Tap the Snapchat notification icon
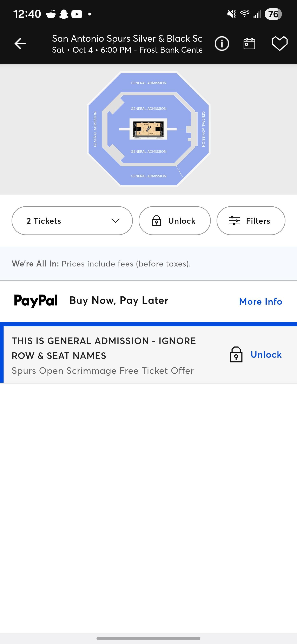Image resolution: width=297 pixels, height=644 pixels. [64, 14]
